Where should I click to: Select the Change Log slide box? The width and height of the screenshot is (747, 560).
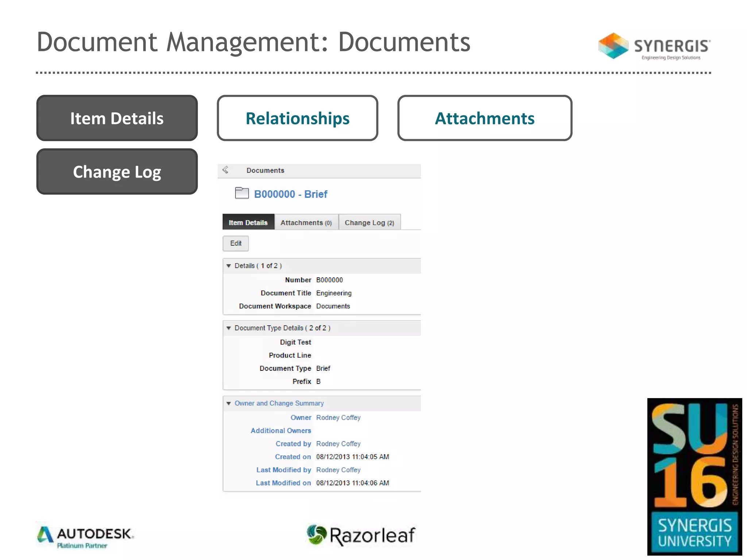(117, 171)
